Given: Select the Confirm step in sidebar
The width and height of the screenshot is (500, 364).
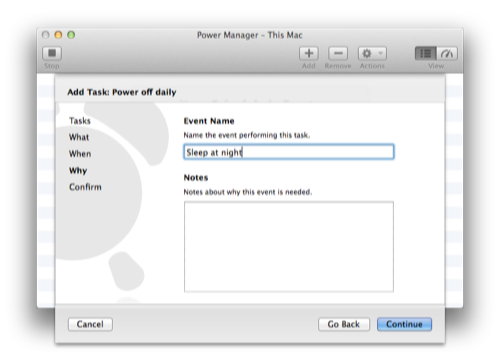Looking at the screenshot, I should click(85, 187).
